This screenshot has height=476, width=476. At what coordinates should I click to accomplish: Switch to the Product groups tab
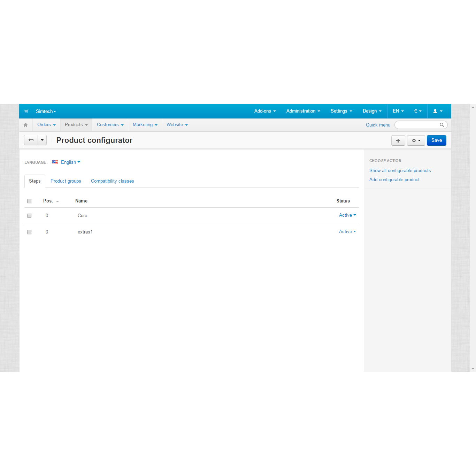(x=66, y=181)
